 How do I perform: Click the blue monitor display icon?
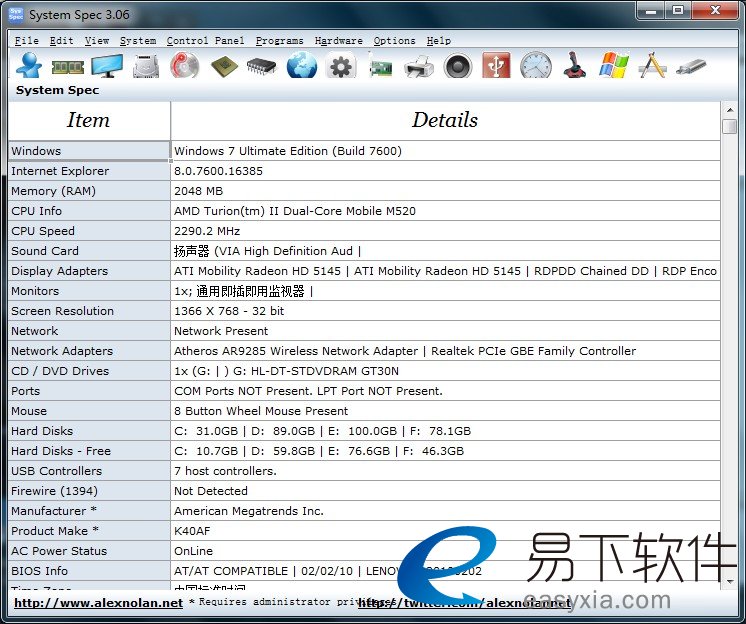[x=107, y=66]
